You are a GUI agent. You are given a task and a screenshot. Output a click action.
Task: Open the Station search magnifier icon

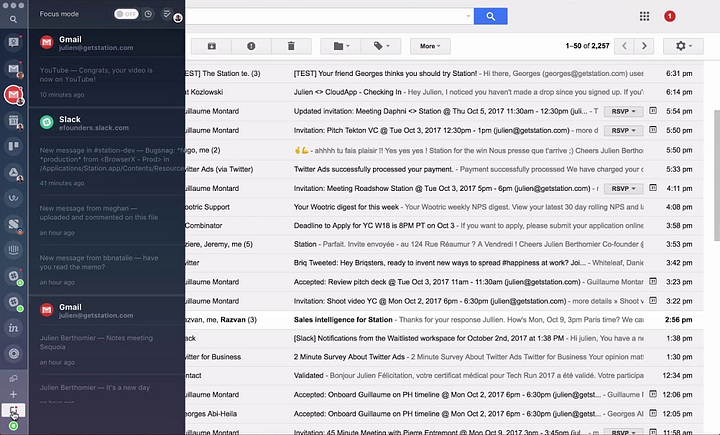tap(13, 15)
